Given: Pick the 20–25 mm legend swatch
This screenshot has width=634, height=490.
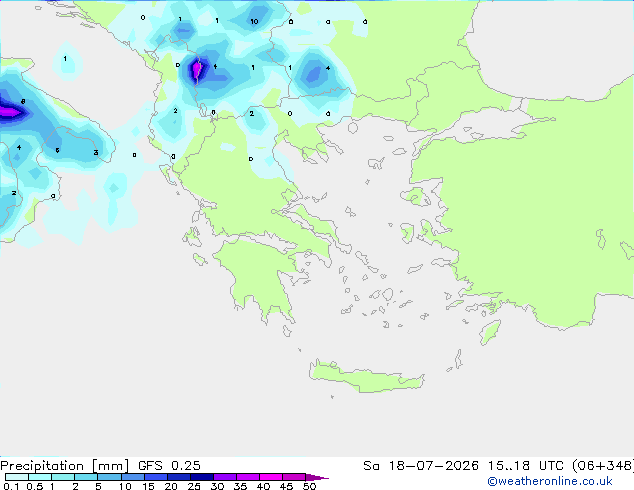Looking at the screenshot, I should click(178, 477).
